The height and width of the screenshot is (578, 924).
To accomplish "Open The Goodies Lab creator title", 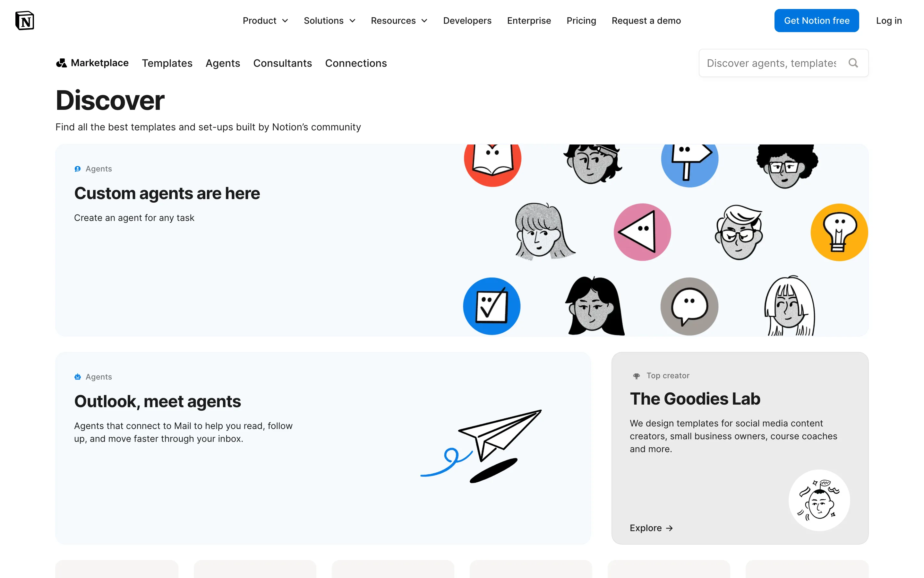I will [x=695, y=399].
